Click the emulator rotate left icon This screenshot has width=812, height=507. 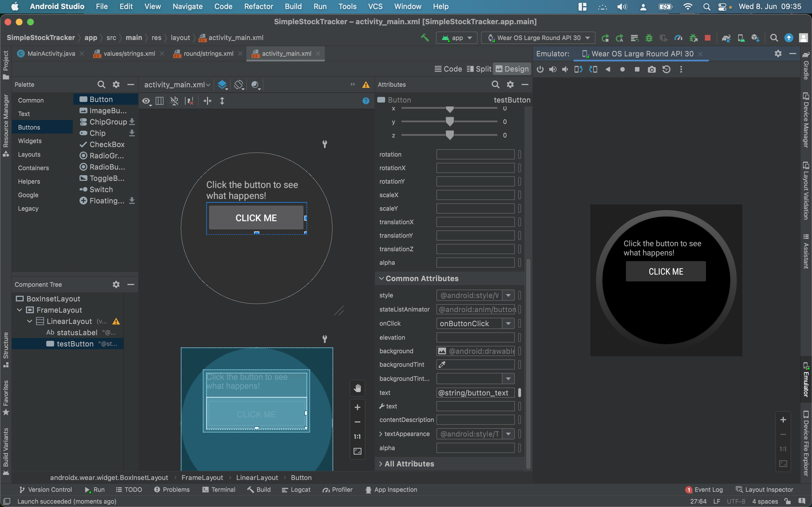pyautogui.click(x=578, y=69)
